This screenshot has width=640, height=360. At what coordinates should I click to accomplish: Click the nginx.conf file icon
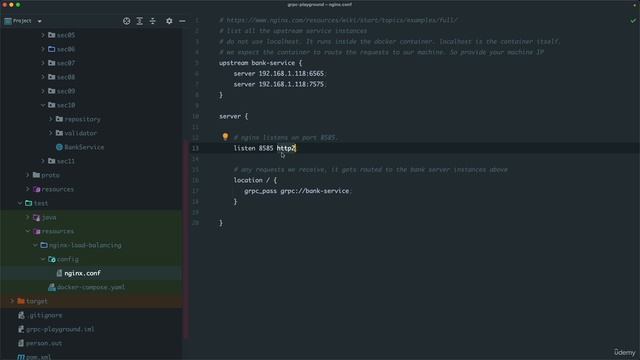point(59,273)
